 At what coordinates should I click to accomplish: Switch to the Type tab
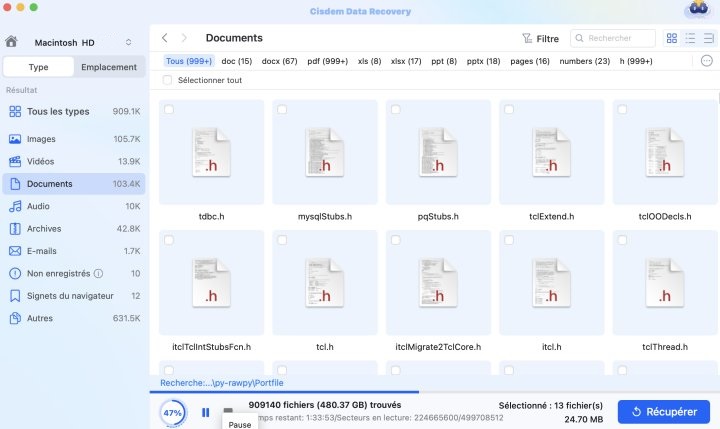[38, 67]
